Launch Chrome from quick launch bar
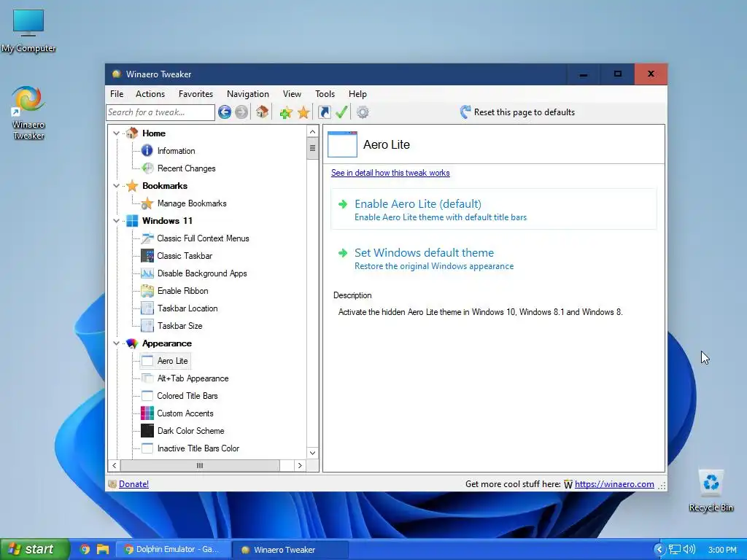Screen dimensions: 747x560 coord(85,550)
